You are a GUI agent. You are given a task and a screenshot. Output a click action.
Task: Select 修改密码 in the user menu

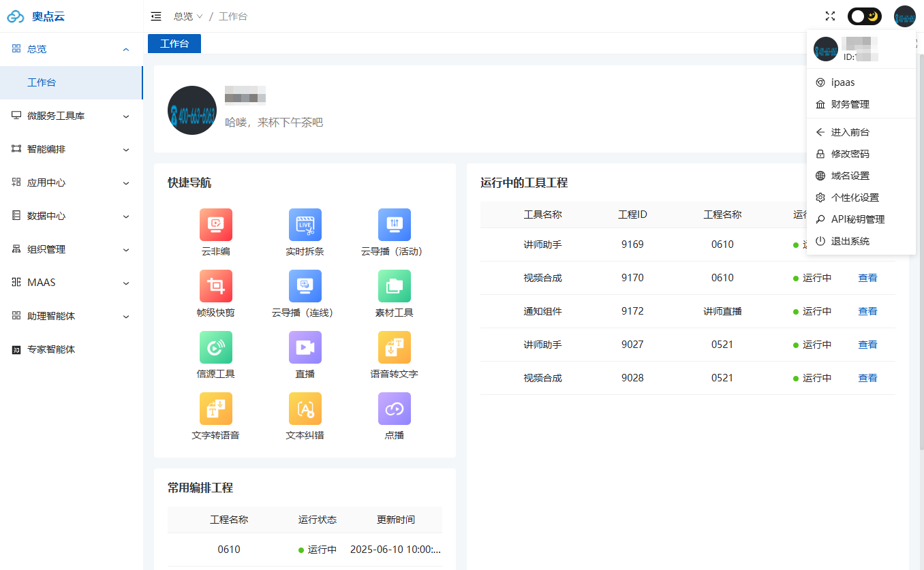coord(850,154)
